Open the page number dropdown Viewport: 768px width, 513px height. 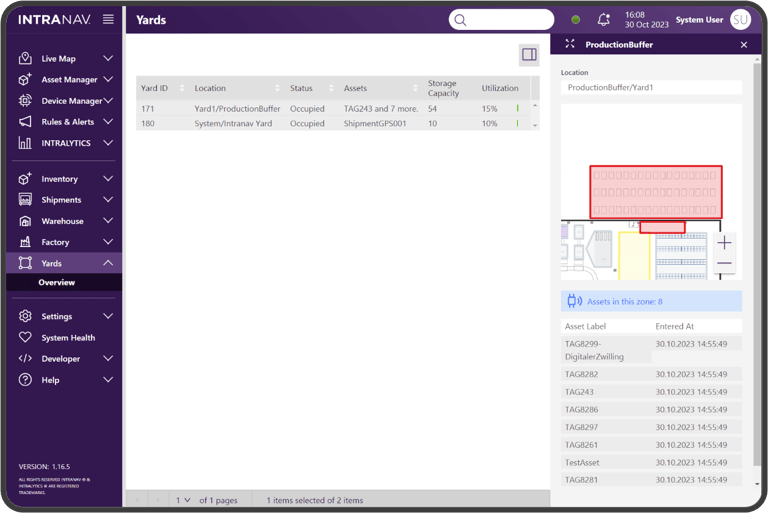183,500
